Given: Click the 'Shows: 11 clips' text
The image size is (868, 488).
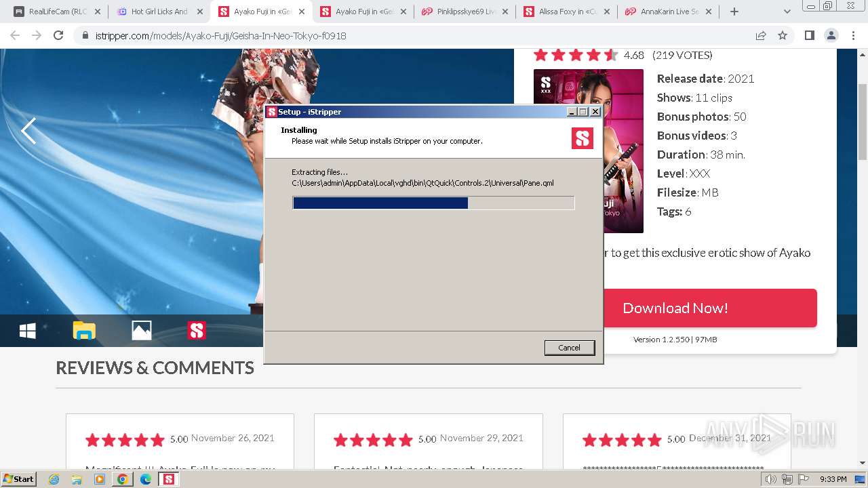Looking at the screenshot, I should click(x=694, y=98).
